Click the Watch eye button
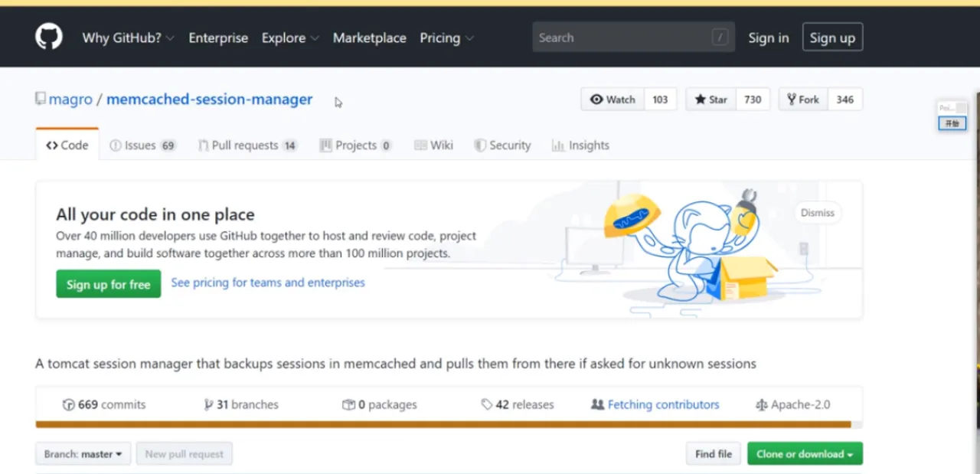This screenshot has height=474, width=980. pos(612,100)
